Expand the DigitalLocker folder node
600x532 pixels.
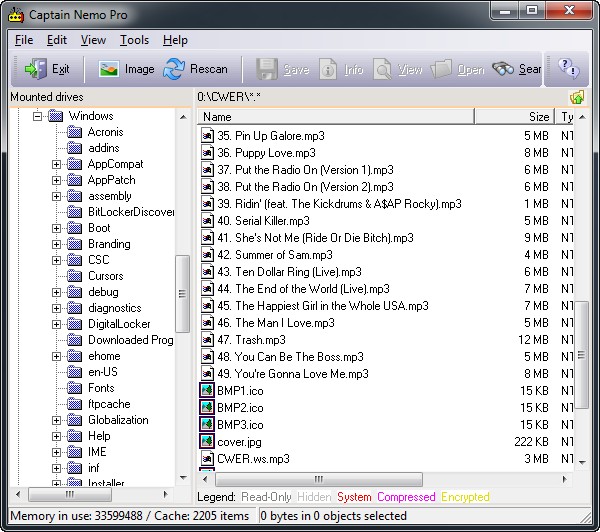pyautogui.click(x=57, y=324)
